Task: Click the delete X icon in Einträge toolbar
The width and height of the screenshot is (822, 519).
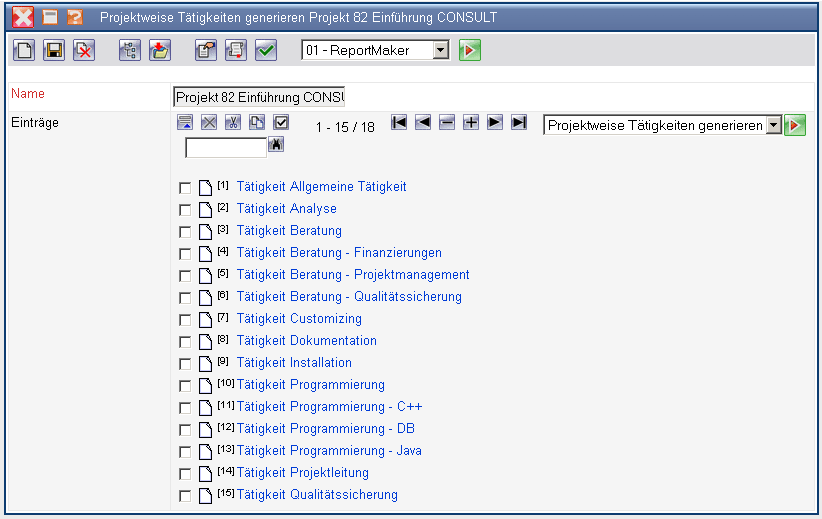Action: pos(209,122)
